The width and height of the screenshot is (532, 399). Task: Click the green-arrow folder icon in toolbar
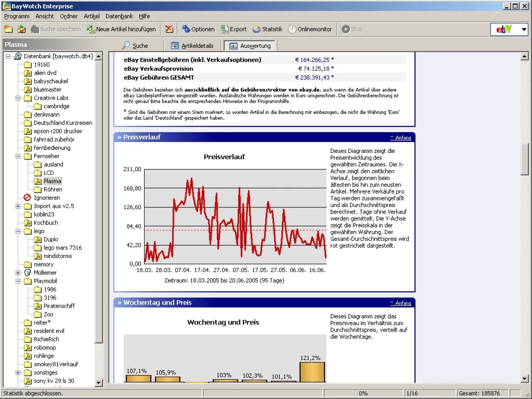point(21,29)
